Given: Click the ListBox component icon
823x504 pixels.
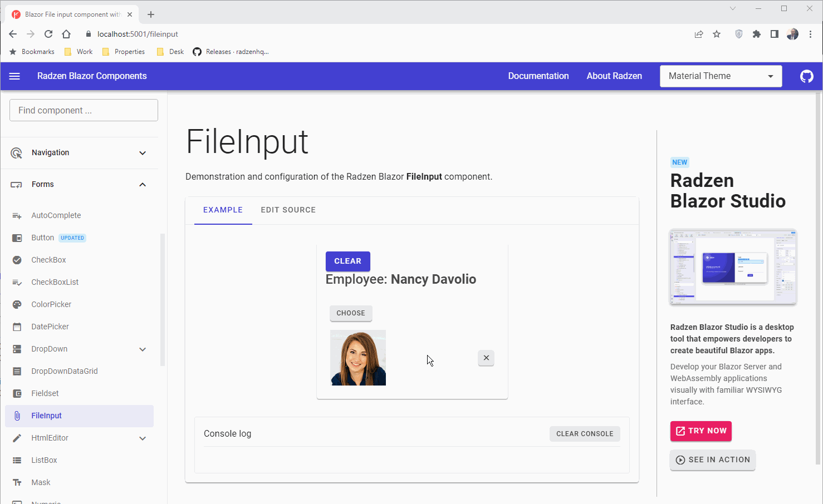Looking at the screenshot, I should [x=17, y=460].
